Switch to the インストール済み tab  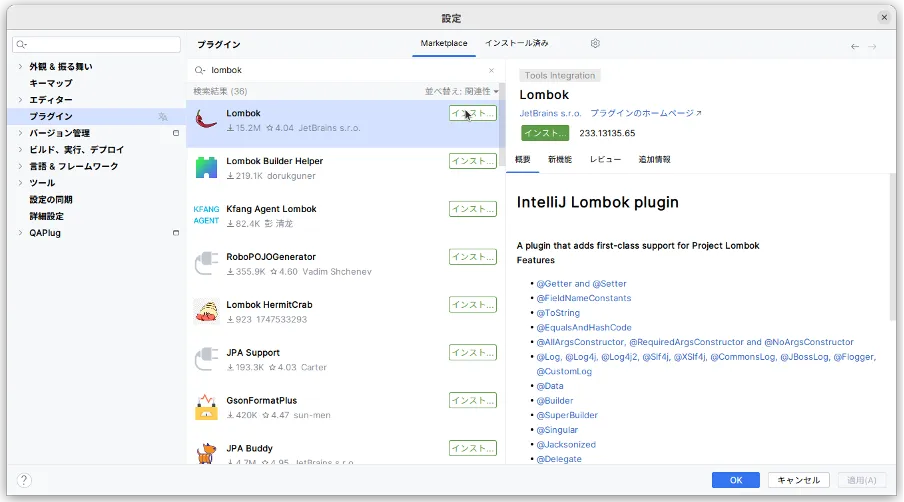click(x=516, y=44)
